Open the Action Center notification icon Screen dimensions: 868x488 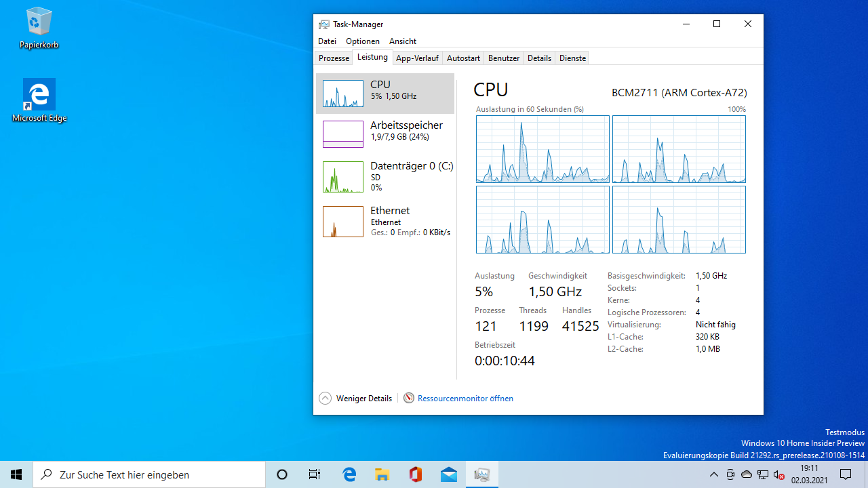[846, 474]
